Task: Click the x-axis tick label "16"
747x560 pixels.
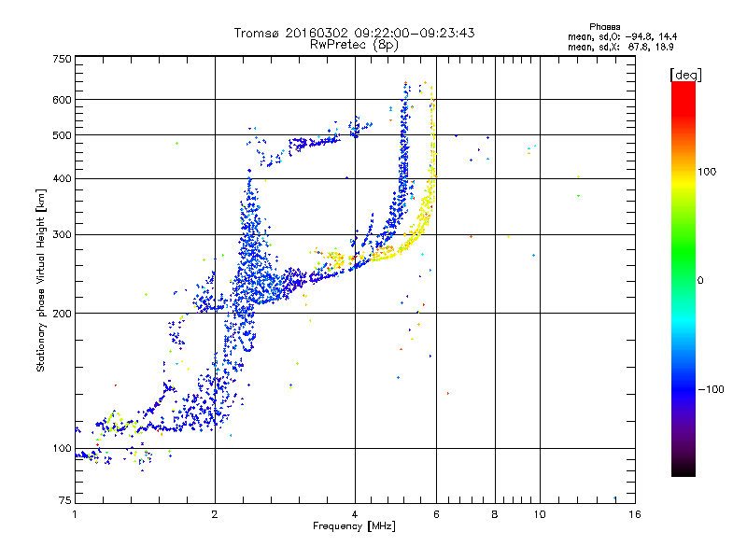Action: 635,514
